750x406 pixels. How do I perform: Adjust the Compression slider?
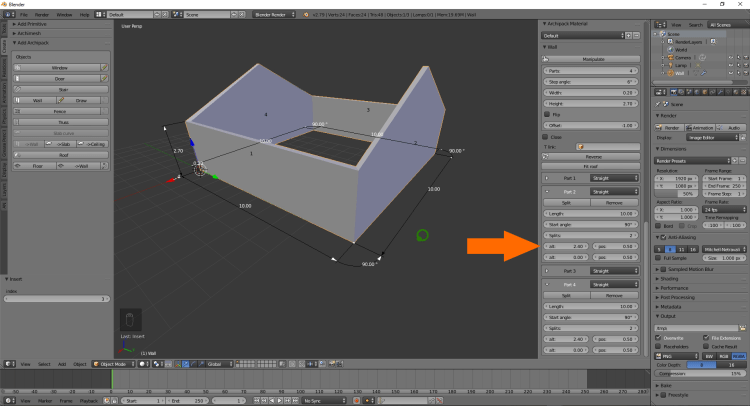700,373
